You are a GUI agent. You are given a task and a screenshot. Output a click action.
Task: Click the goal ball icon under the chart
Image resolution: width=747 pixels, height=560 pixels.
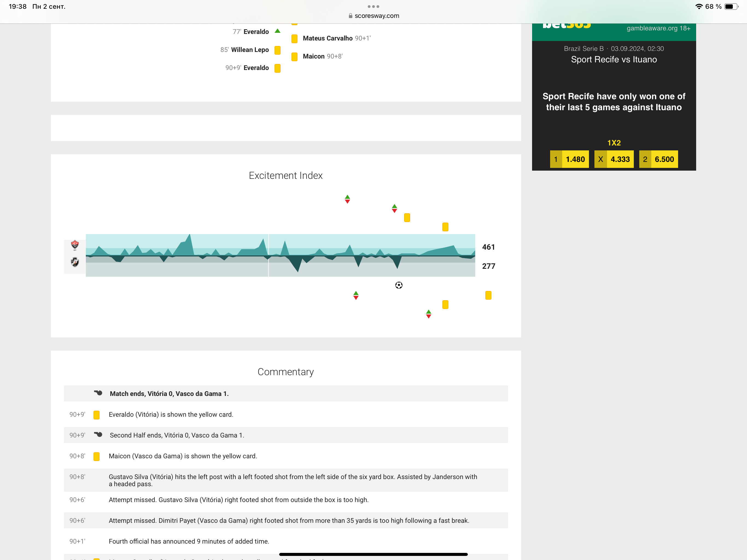tap(398, 285)
